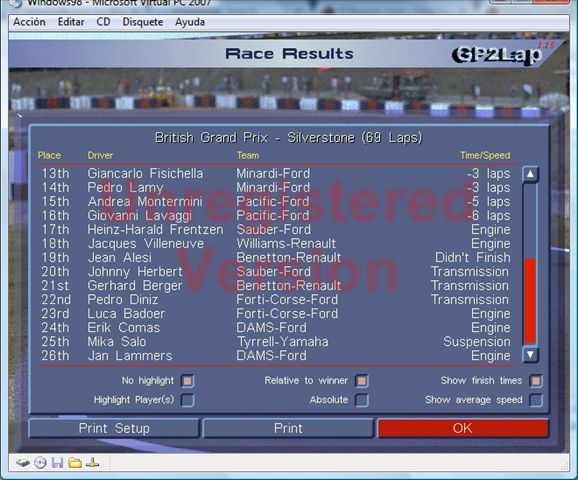Click the results list scroll down arrow

tap(530, 355)
